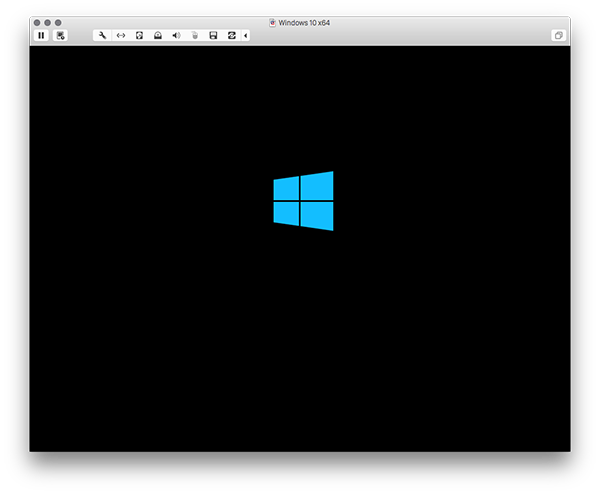Click the Windows 10 x64 title document icon
The image size is (600, 494).
(272, 23)
